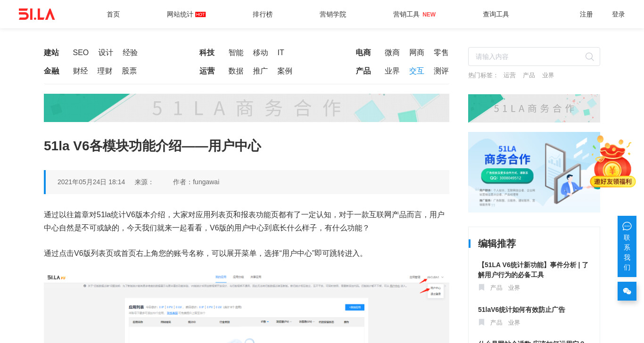Click the 51.LA logo
644x343 pixels.
[37, 14]
